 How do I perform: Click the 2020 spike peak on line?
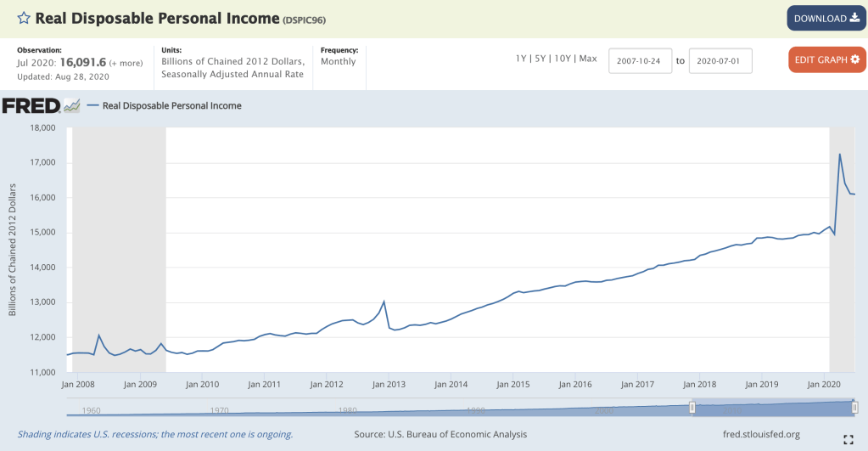pos(840,155)
